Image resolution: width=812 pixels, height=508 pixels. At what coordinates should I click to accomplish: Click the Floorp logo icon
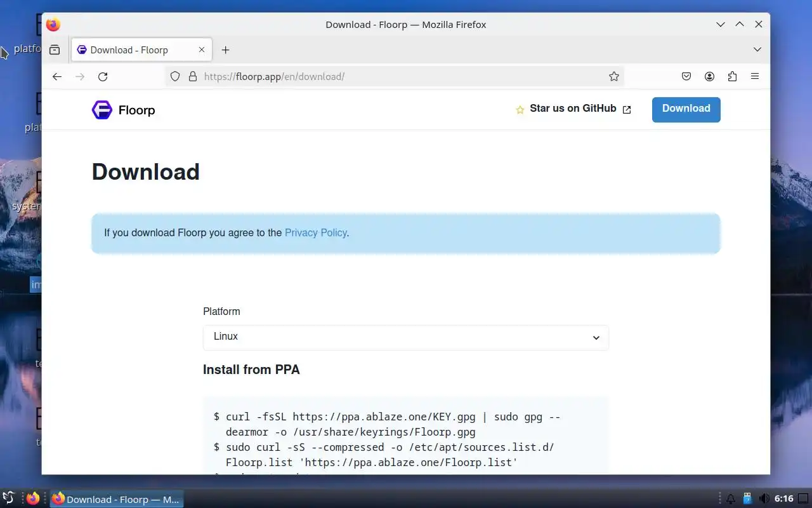click(101, 110)
